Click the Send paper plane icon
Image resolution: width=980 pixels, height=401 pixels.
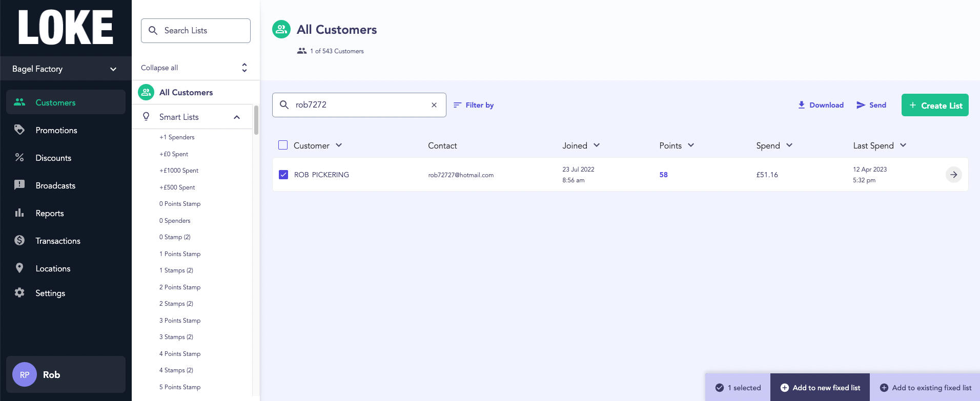pyautogui.click(x=861, y=104)
